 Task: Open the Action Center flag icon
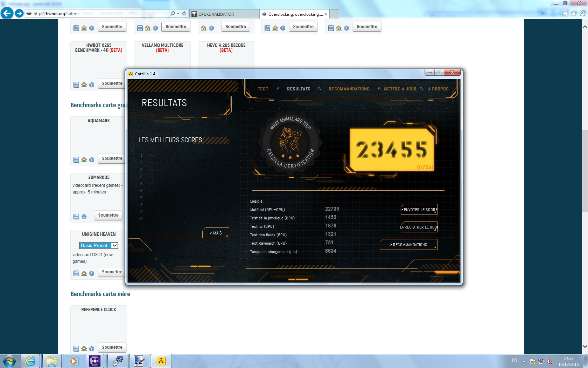[x=533, y=361]
